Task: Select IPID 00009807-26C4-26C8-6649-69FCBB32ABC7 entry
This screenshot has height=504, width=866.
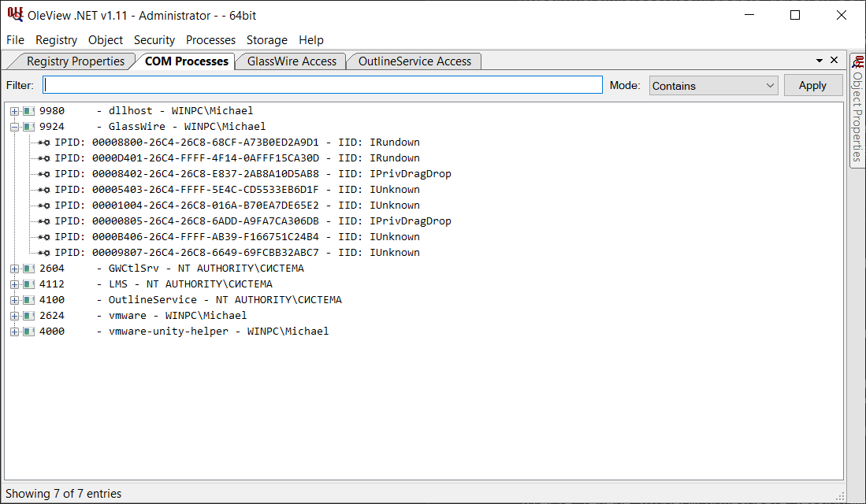Action: click(x=237, y=253)
